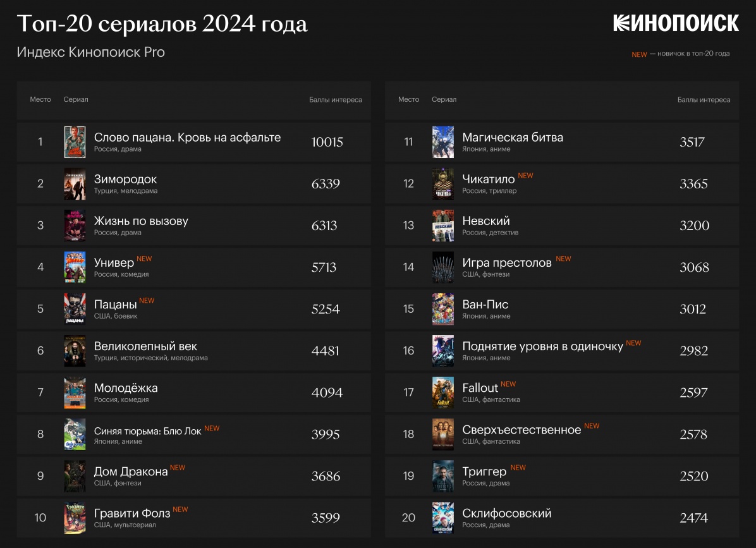Image resolution: width=756 pixels, height=548 pixels.
Task: Click the Кинопоиск logo
Action: click(676, 23)
